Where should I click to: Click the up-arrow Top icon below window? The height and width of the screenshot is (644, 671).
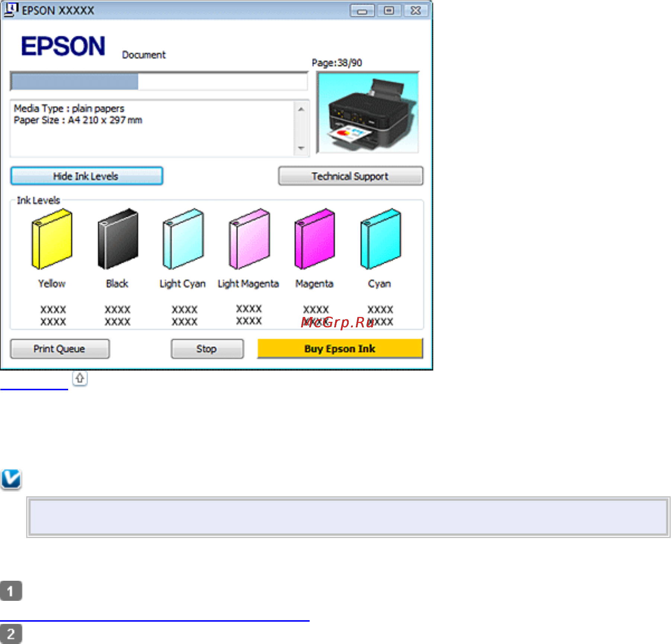[80, 378]
